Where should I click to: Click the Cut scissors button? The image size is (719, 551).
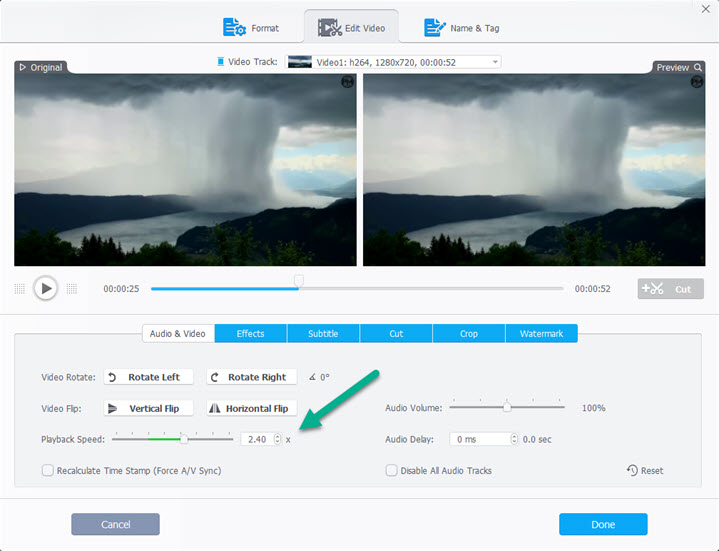tap(670, 289)
